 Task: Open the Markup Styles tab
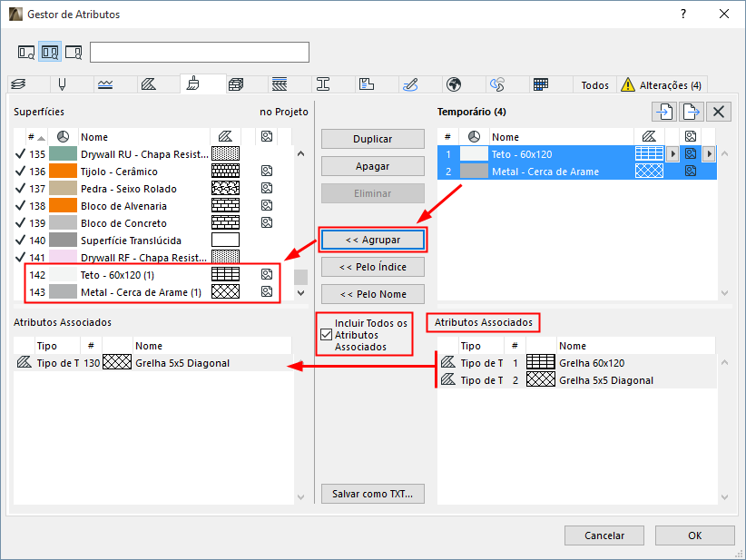pyautogui.click(x=410, y=84)
